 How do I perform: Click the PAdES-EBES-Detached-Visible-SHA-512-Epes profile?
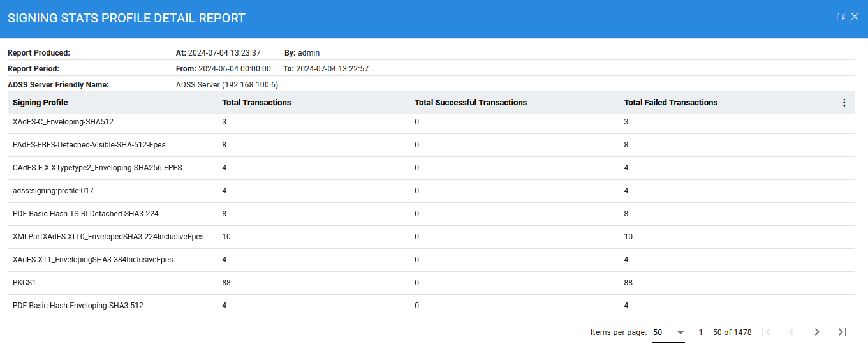tap(89, 145)
